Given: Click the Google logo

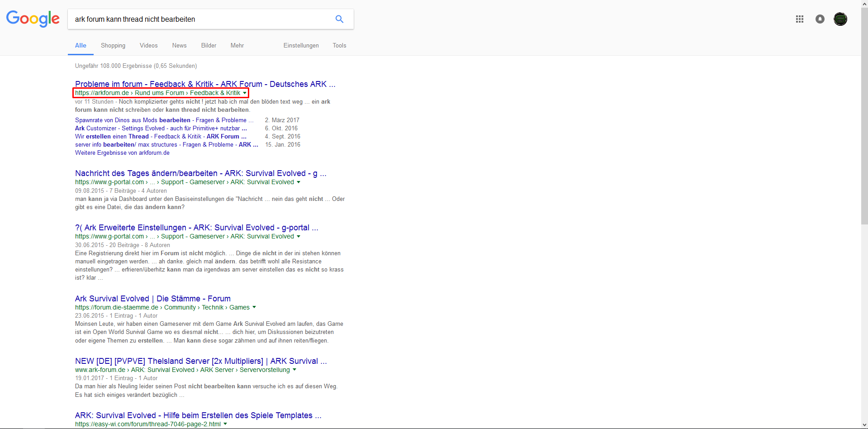Looking at the screenshot, I should tap(33, 19).
